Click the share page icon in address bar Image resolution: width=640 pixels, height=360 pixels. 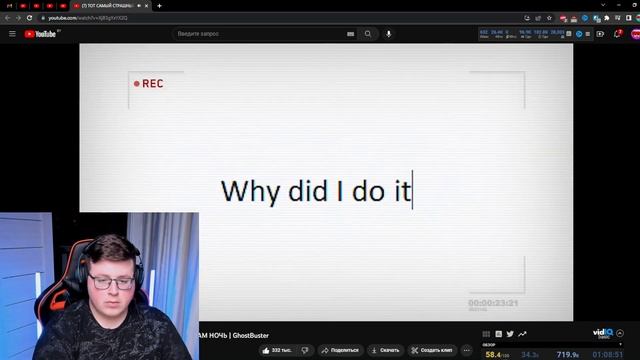point(538,18)
